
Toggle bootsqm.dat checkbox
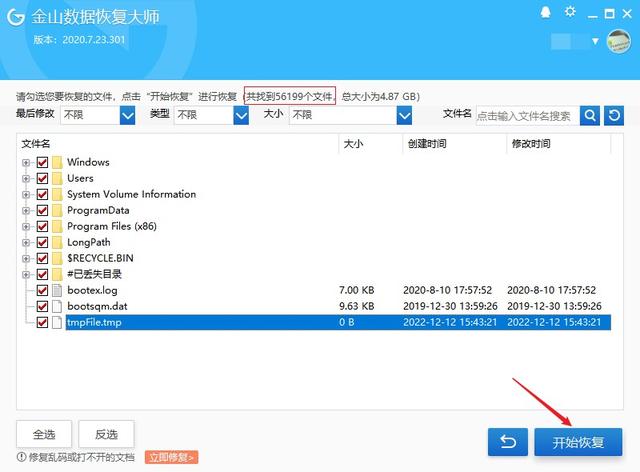(42, 306)
